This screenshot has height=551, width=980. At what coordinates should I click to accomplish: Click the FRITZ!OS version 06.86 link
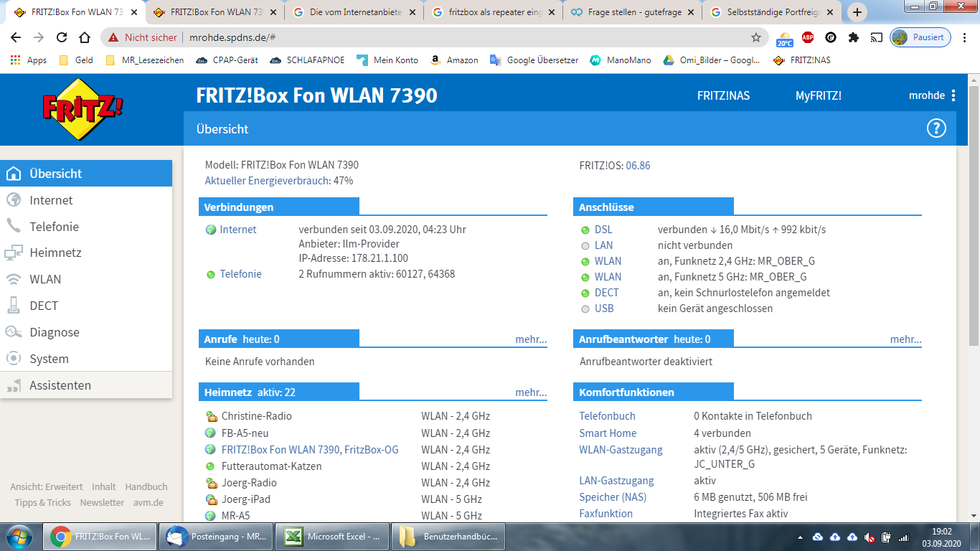(x=638, y=166)
